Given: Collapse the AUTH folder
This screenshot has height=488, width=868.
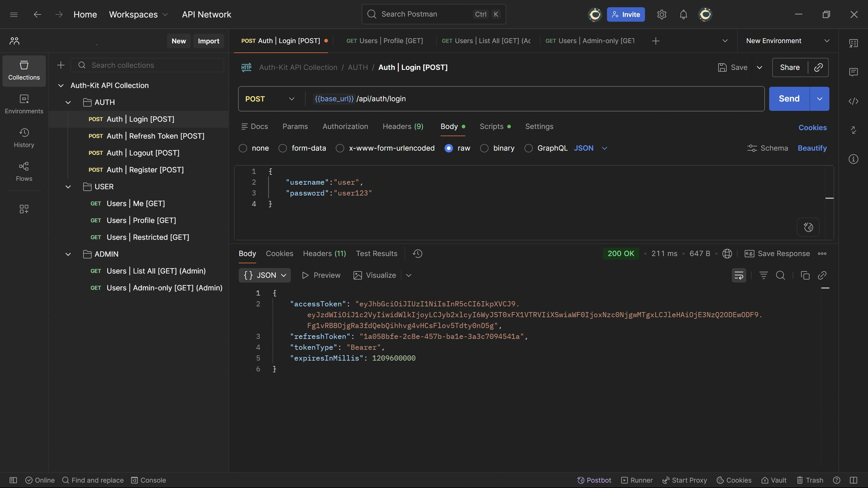Looking at the screenshot, I should [68, 102].
